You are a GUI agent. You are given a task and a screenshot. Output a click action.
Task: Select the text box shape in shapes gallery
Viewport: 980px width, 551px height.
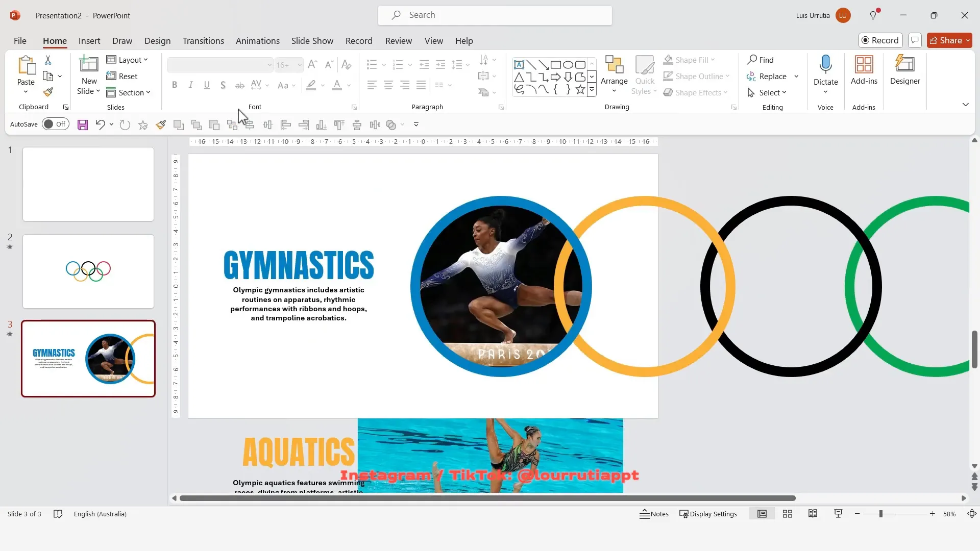[x=519, y=65]
